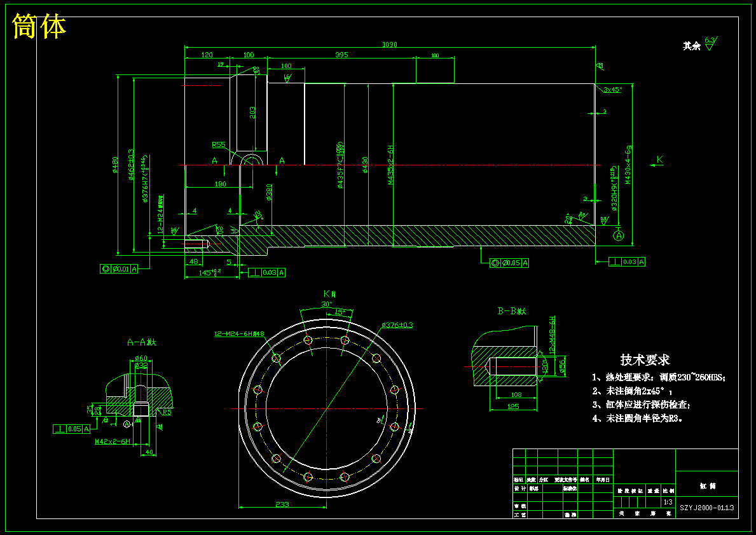Click the yellow "简体" title text
This screenshot has width=756, height=535.
[39, 26]
